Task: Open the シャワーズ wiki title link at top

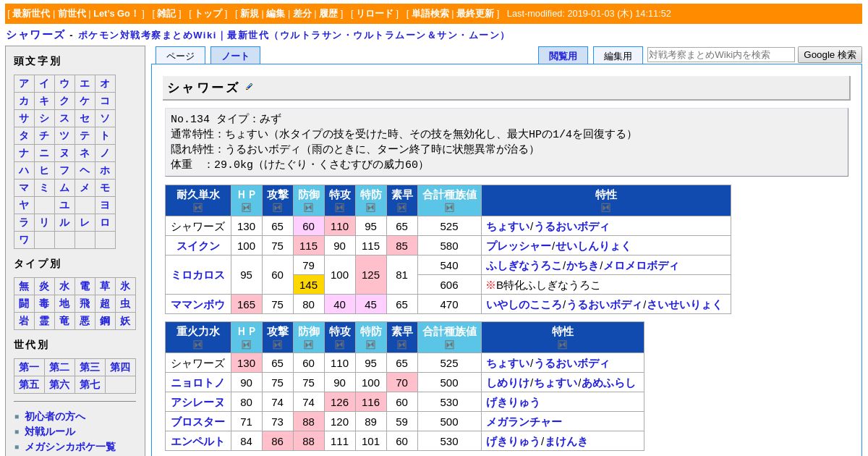Action: (35, 35)
